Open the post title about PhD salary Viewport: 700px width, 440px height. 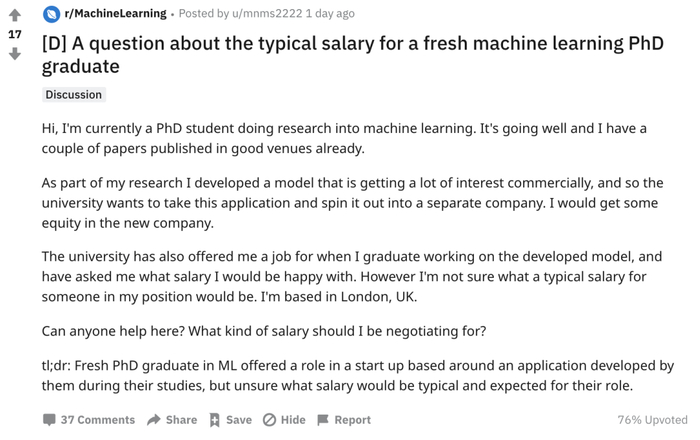340,54
